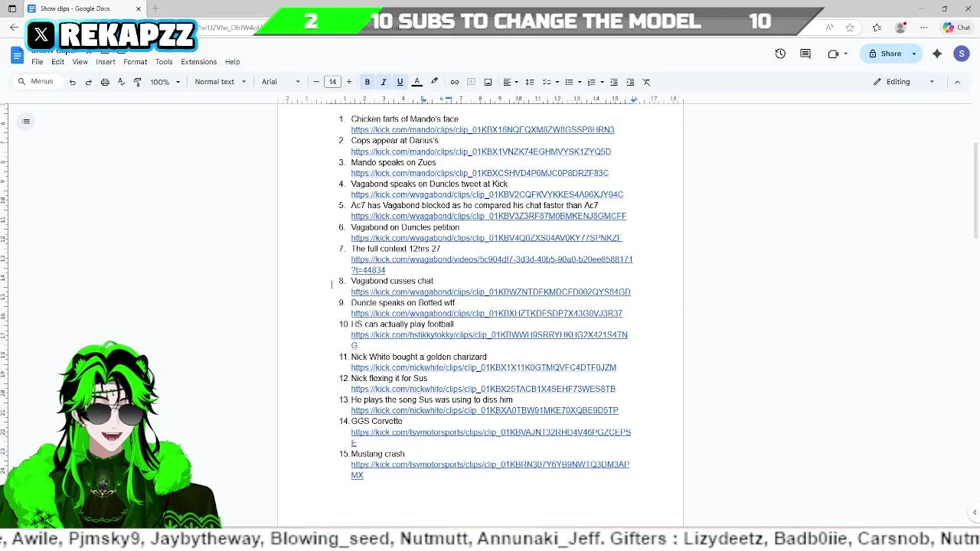Go back in the browser
Screen dimensions: 980x551
(x=14, y=28)
